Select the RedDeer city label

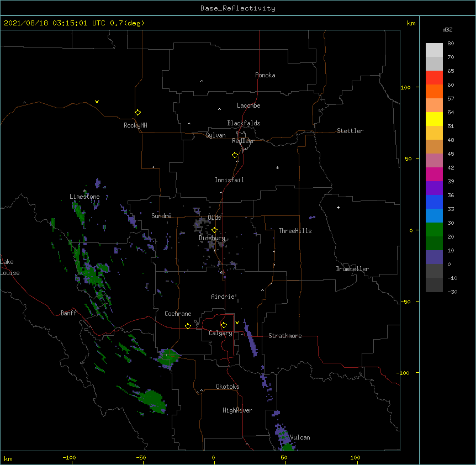(x=243, y=141)
